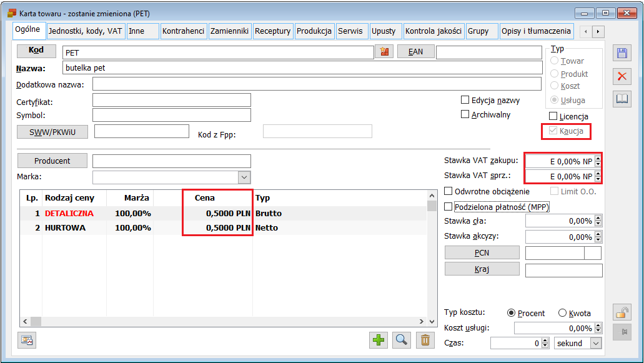Click the Producent button
Image resolution: width=644 pixels, height=363 pixels.
52,161
